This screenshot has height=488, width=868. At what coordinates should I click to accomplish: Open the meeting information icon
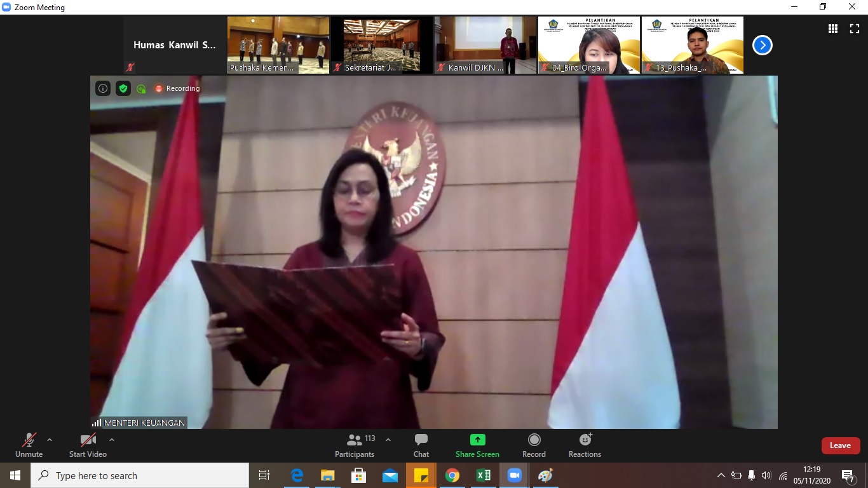coord(103,88)
